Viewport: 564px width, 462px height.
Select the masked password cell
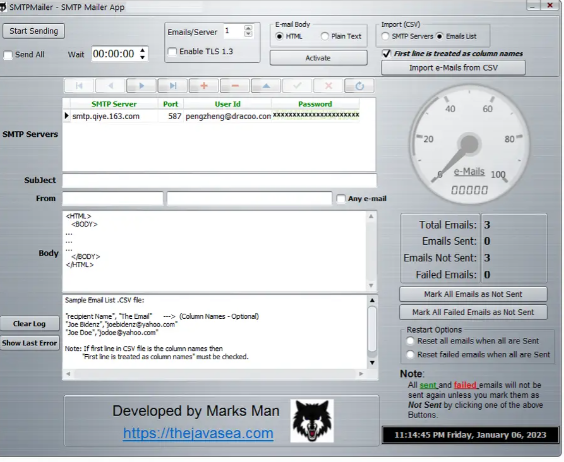[x=316, y=116]
